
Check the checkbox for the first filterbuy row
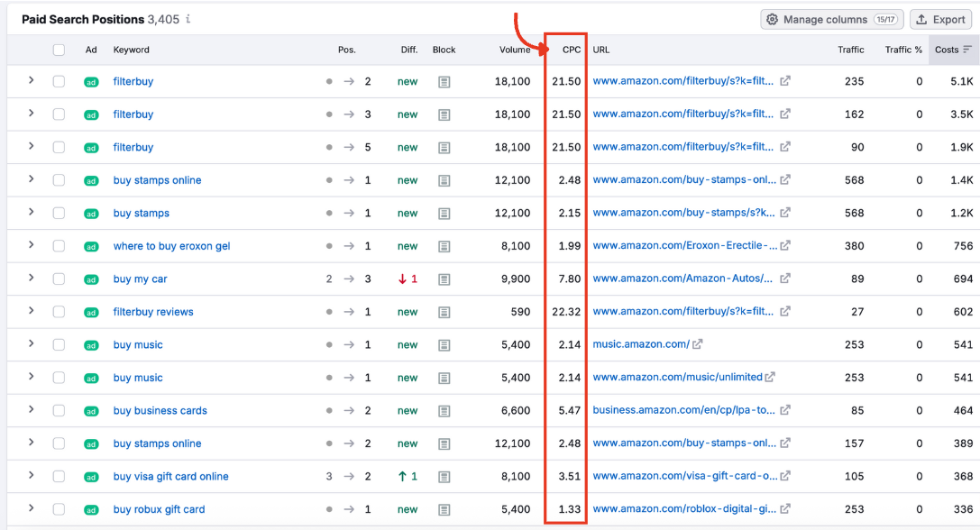click(x=60, y=81)
